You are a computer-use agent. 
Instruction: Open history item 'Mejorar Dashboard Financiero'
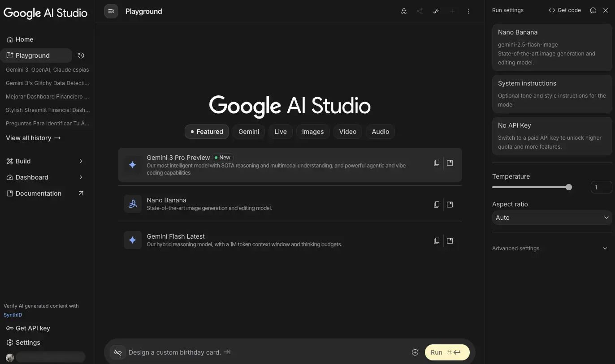pos(48,97)
